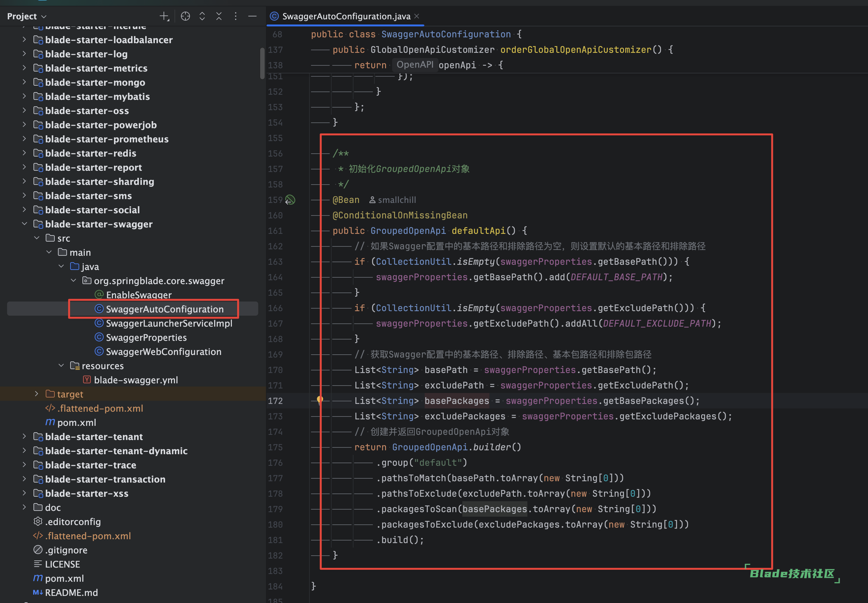Select the blade-starter-xss module
This screenshot has height=603, width=868.
[87, 493]
